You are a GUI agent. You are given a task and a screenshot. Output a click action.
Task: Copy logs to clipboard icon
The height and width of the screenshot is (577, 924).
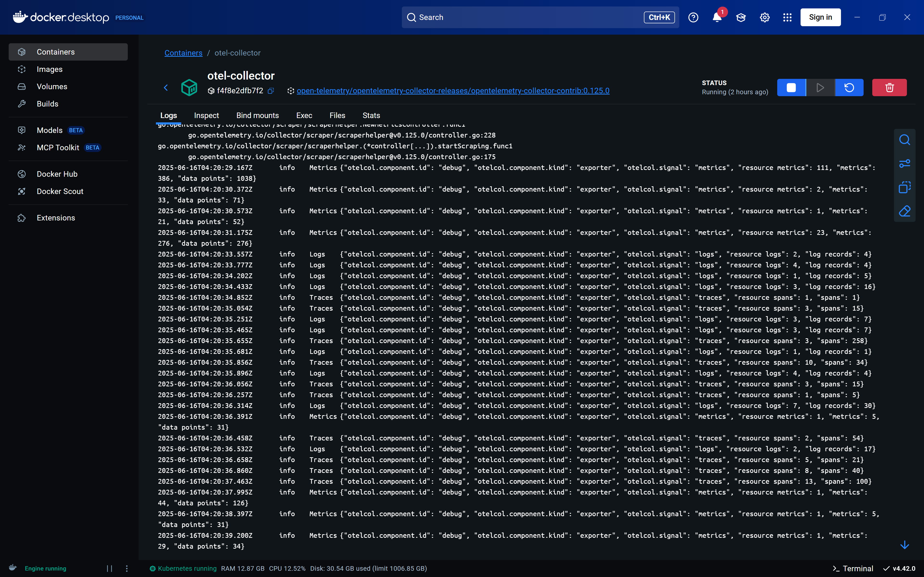tap(905, 187)
